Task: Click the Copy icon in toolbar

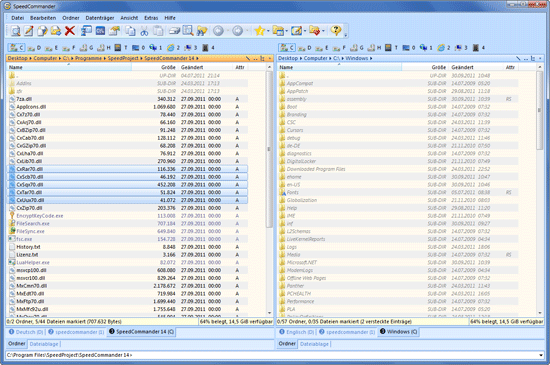Action: coord(130,31)
